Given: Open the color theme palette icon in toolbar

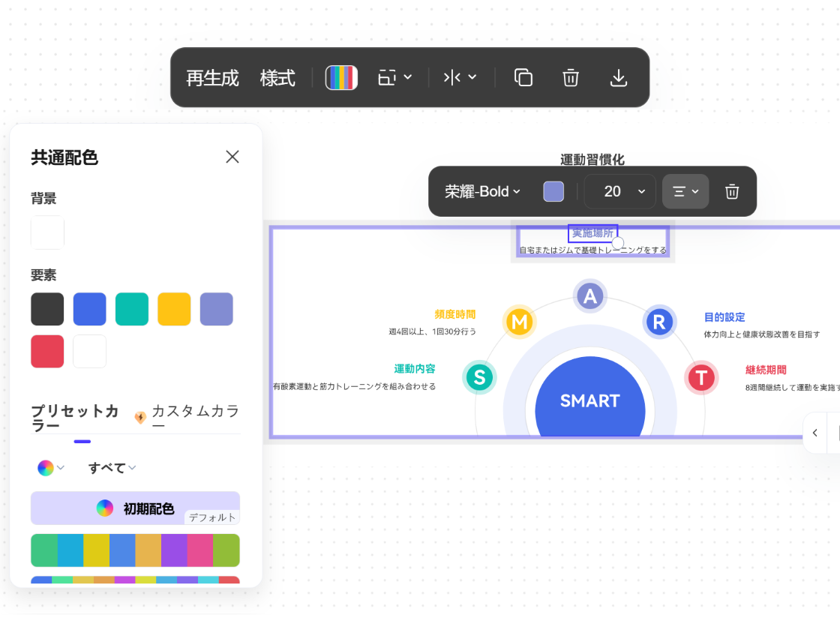Looking at the screenshot, I should pyautogui.click(x=341, y=77).
